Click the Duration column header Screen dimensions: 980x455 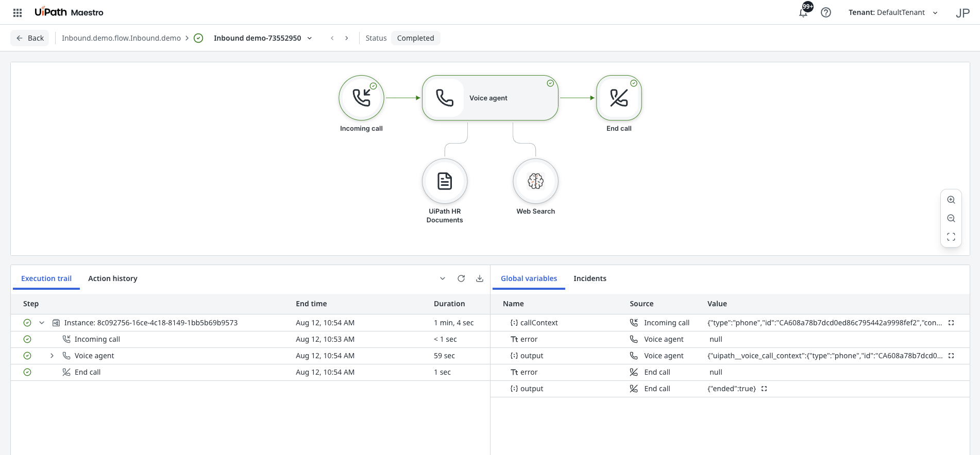click(449, 304)
